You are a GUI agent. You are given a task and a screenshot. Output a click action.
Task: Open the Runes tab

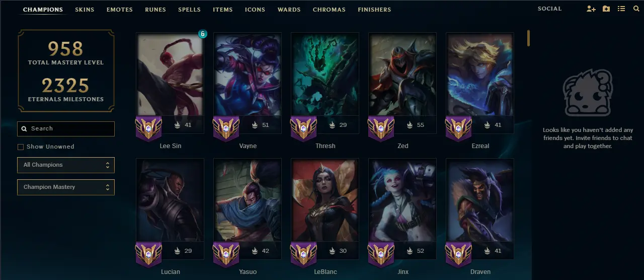click(x=155, y=10)
